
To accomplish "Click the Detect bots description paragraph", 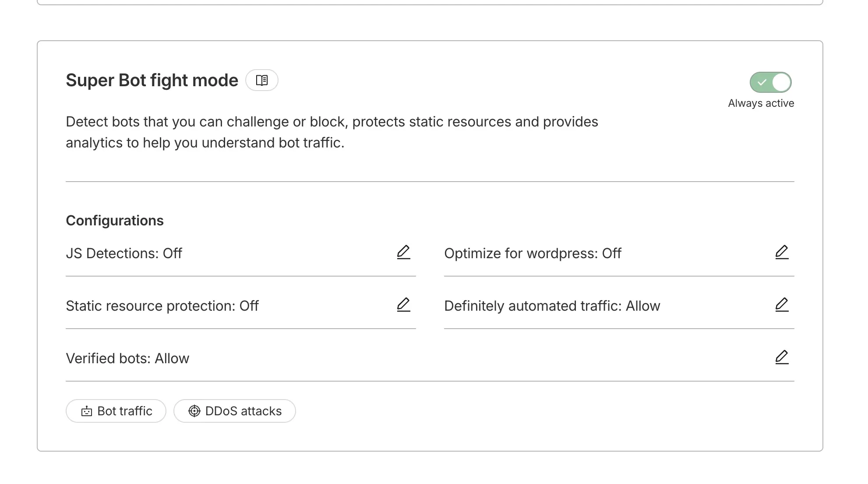I will [x=332, y=132].
